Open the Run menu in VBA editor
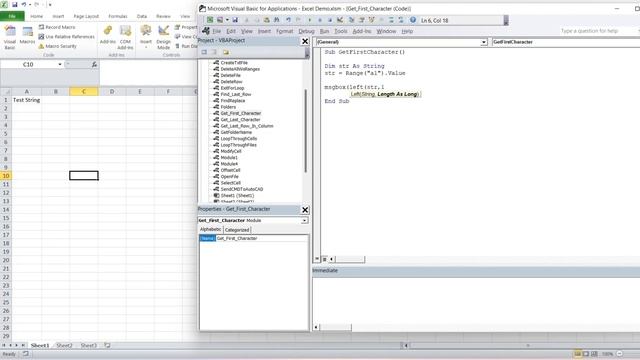Viewport: 640px width, 360px height. 324,31
